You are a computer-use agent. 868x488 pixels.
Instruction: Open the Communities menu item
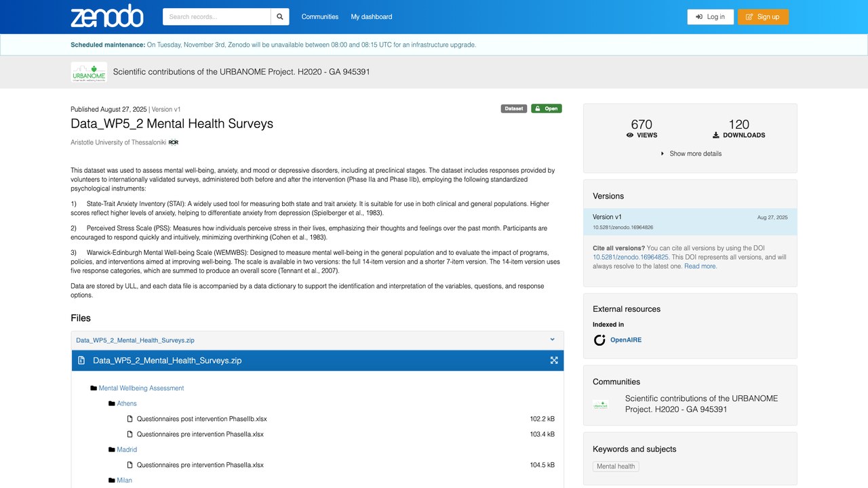320,17
